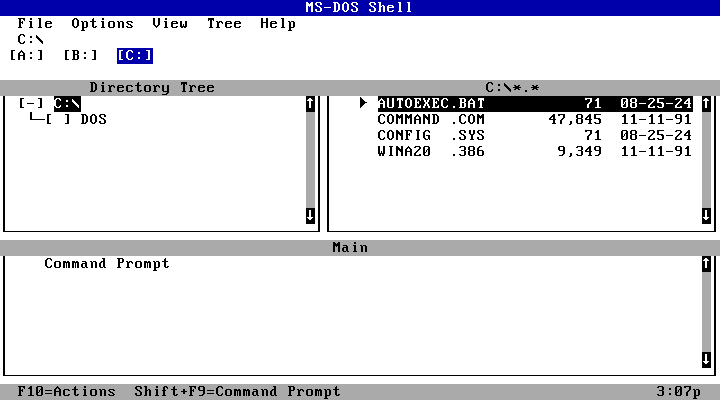Select the DOS directory

pyautogui.click(x=94, y=119)
